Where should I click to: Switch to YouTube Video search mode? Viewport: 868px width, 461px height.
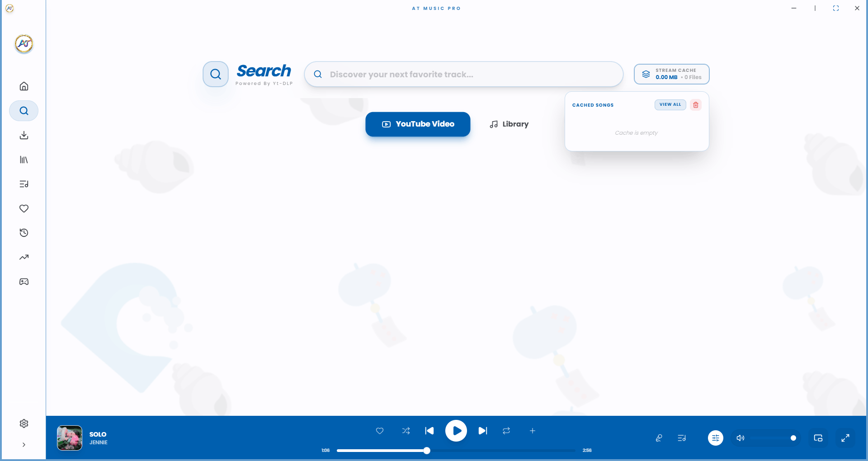pos(417,124)
